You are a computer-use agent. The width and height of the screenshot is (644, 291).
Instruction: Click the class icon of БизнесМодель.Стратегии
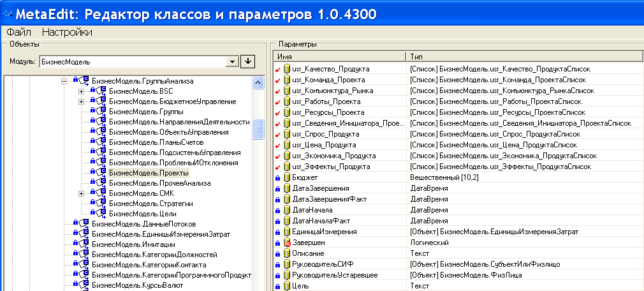(101, 204)
